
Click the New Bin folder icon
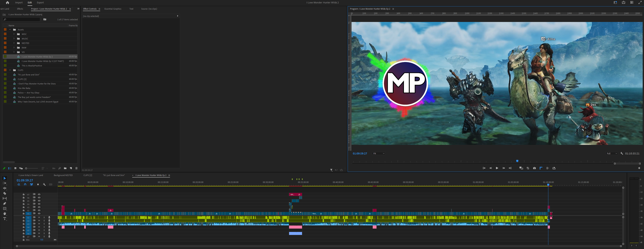(65, 168)
